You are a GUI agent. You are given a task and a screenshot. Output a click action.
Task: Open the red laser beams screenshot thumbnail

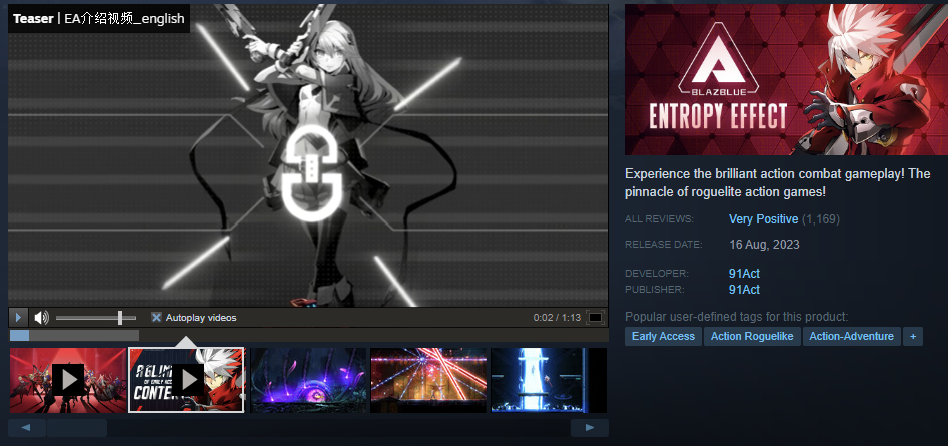click(x=428, y=380)
